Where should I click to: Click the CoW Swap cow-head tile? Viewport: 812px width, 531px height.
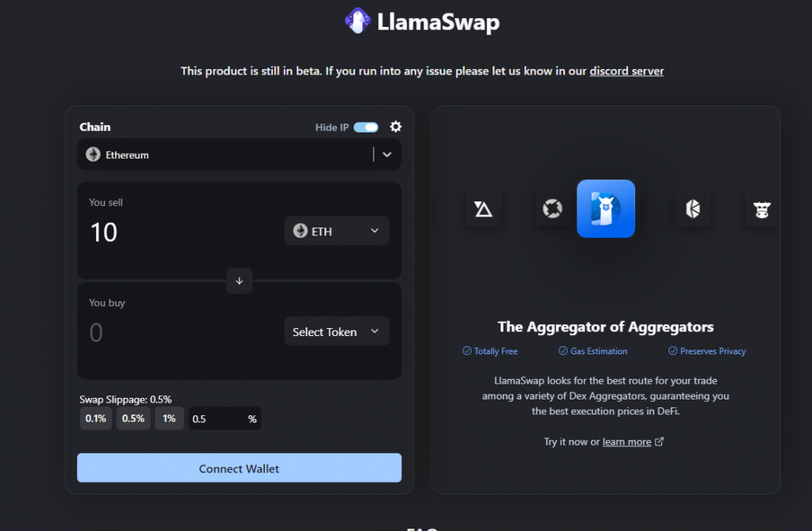point(762,209)
